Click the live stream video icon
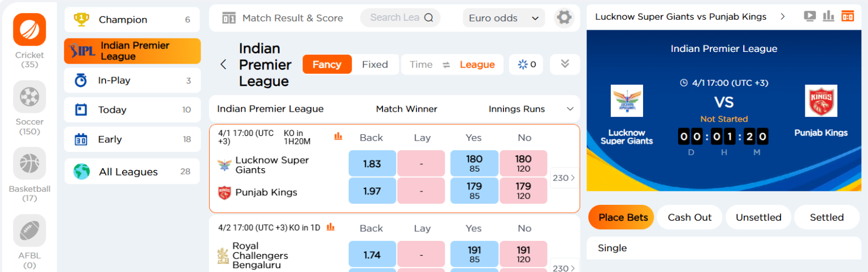The width and height of the screenshot is (868, 272). (810, 16)
